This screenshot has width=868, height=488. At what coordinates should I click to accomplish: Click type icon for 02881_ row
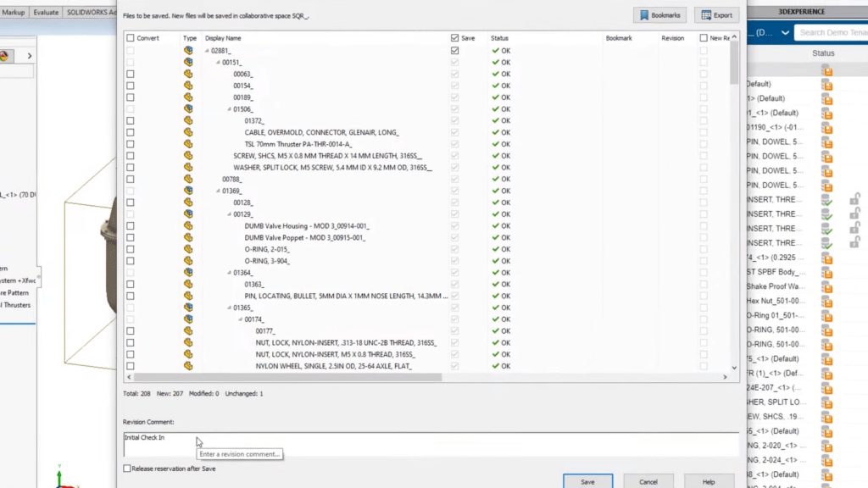coord(188,50)
